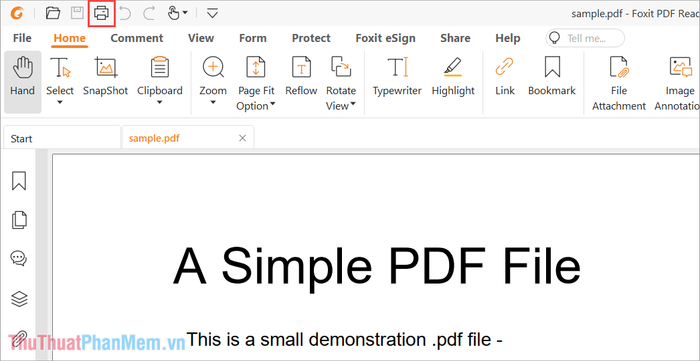This screenshot has width=700, height=361.
Task: Switch to the Comment ribbon tab
Action: point(137,38)
